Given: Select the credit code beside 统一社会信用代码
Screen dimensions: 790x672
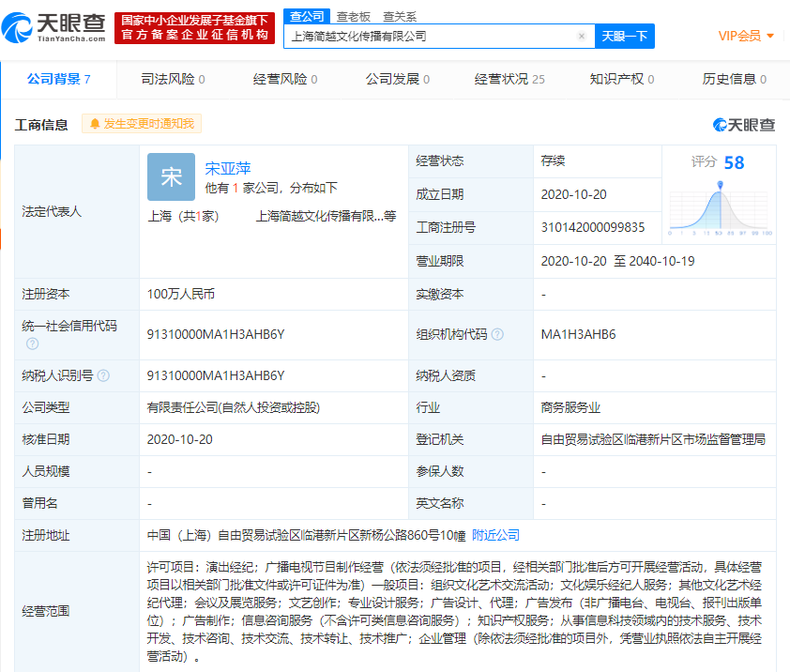Looking at the screenshot, I should coord(216,334).
